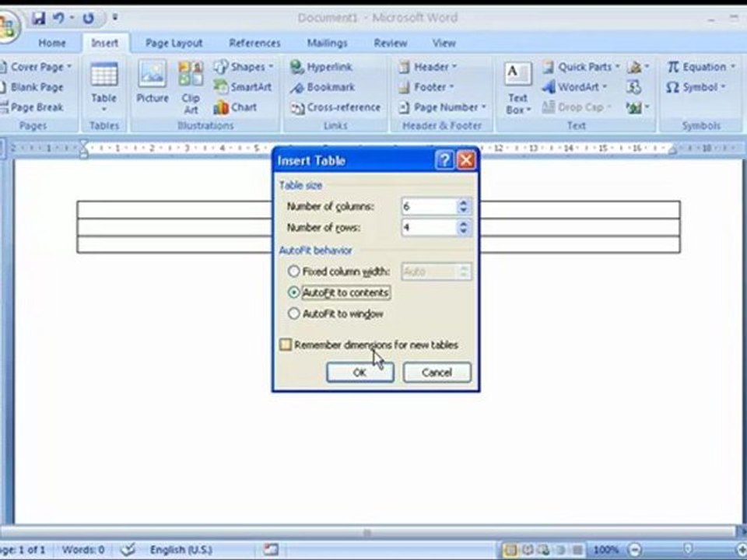
Task: Click Cancel in Insert Table dialog
Action: coord(437,373)
